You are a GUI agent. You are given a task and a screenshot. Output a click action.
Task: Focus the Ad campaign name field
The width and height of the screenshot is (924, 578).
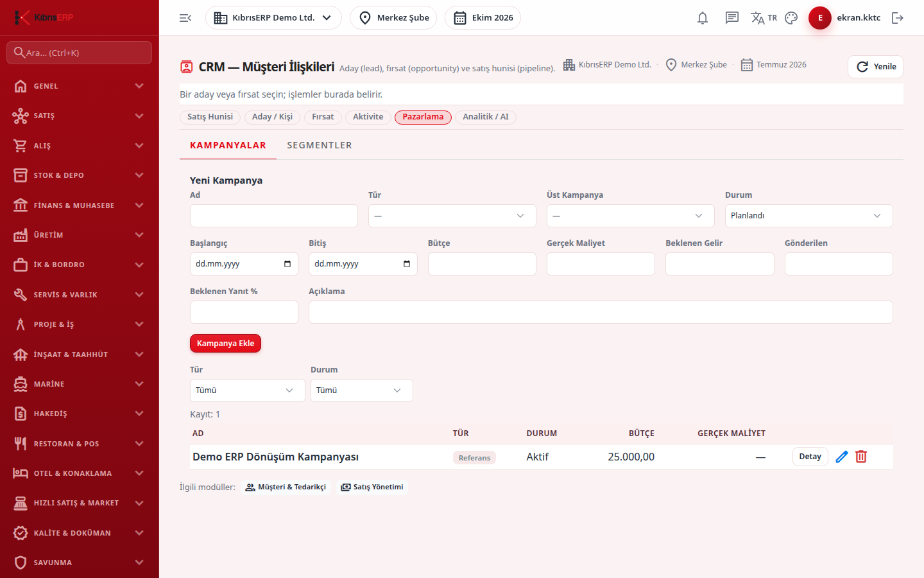(274, 216)
